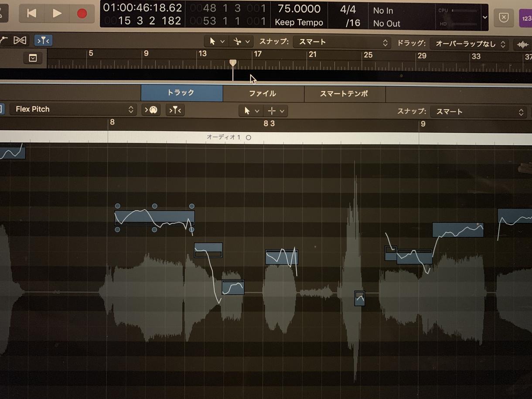Select the note at the editor's top-left edge

pyautogui.click(x=12, y=151)
